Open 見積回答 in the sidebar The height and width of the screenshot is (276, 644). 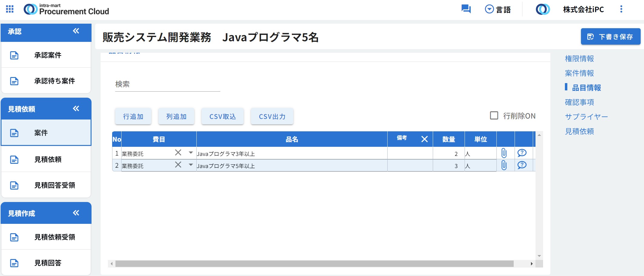click(x=46, y=263)
